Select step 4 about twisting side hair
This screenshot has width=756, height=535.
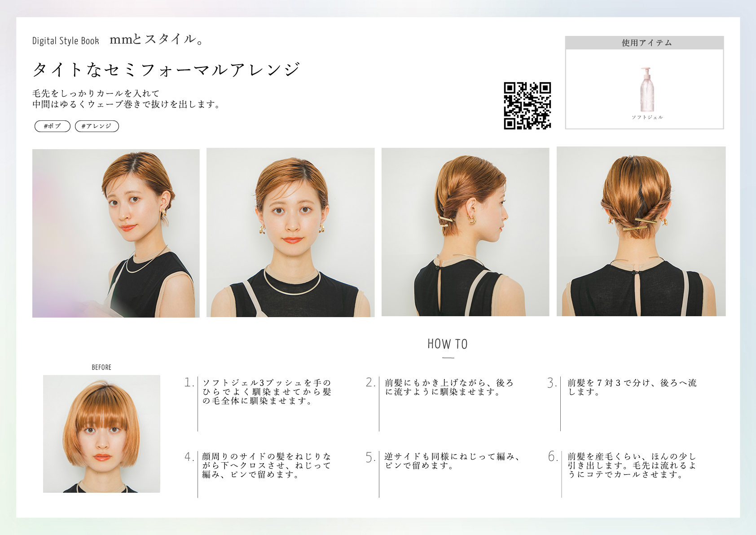(267, 465)
